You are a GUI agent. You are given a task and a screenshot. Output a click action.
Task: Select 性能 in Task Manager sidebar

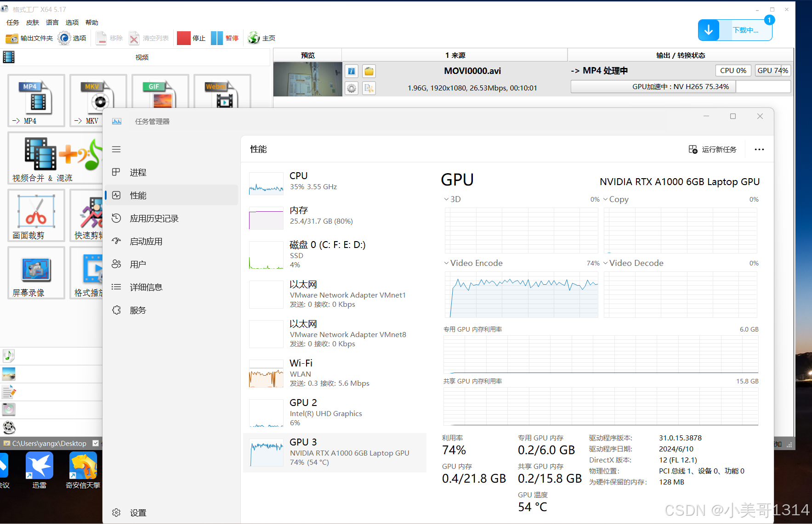(x=171, y=195)
